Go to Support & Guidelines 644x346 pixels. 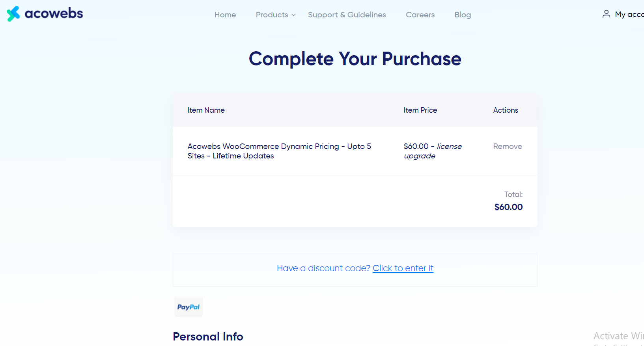347,15
